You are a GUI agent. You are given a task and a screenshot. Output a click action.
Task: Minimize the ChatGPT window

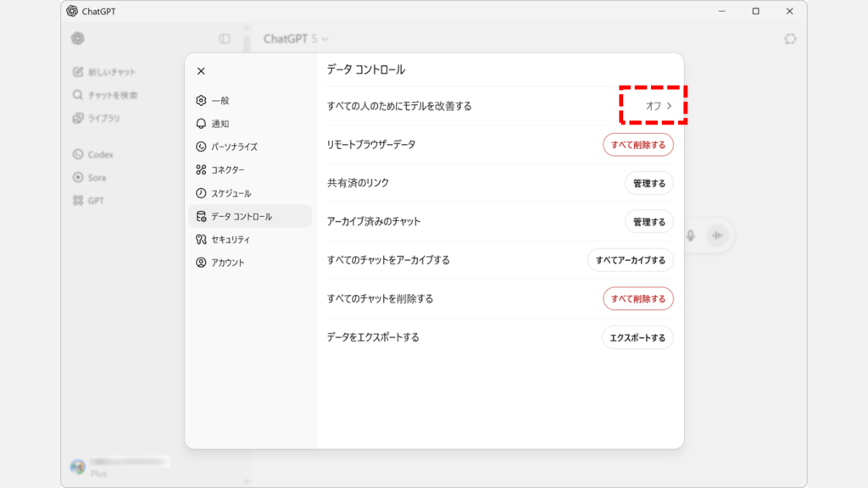[722, 11]
